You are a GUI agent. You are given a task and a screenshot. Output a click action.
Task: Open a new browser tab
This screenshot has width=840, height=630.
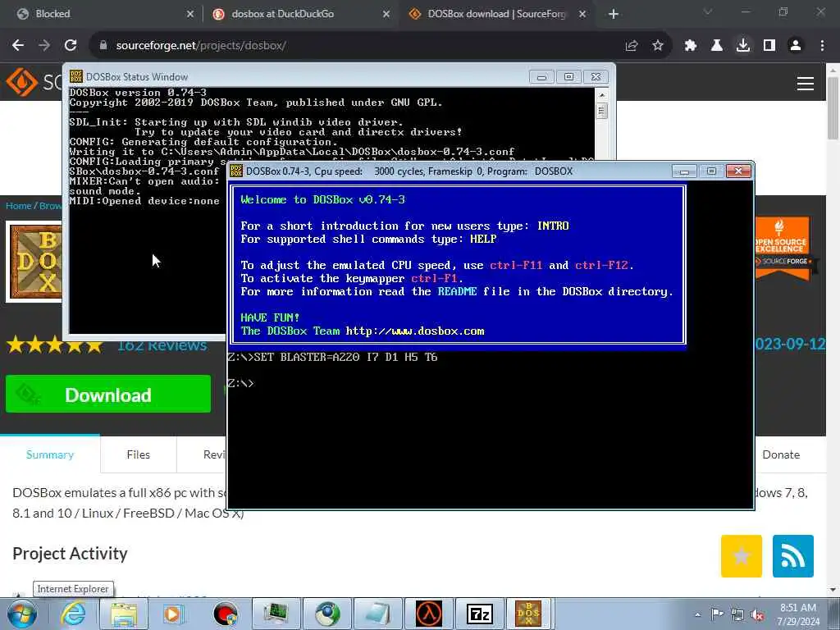614,14
